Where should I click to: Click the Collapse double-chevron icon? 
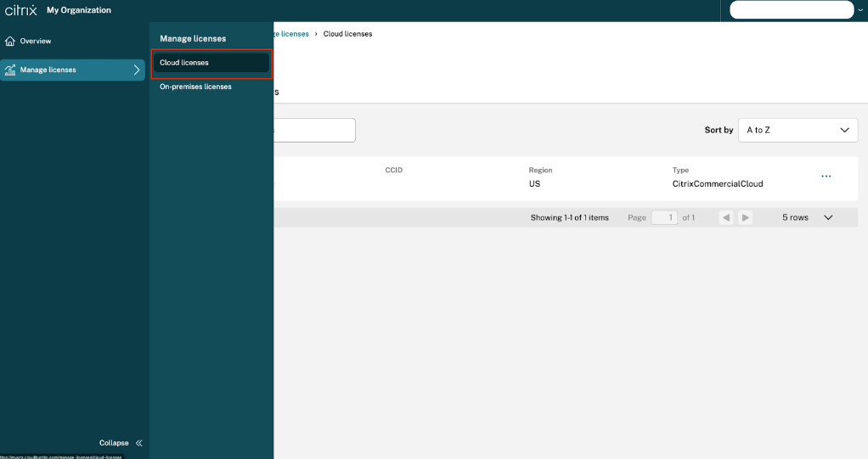[138, 443]
